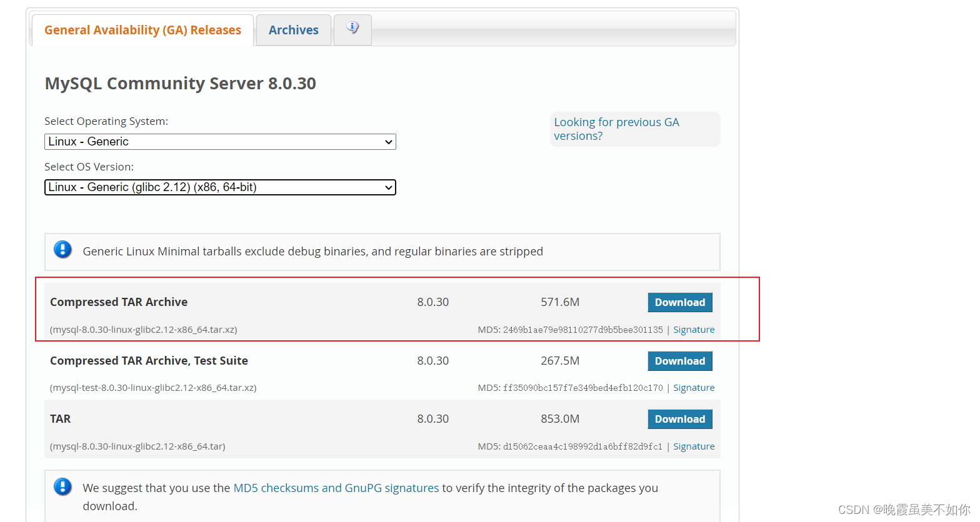
Task: Select filename mysql-8.0.30-linux-glibc2.12-x86_64.tar.xz
Action: 144,330
